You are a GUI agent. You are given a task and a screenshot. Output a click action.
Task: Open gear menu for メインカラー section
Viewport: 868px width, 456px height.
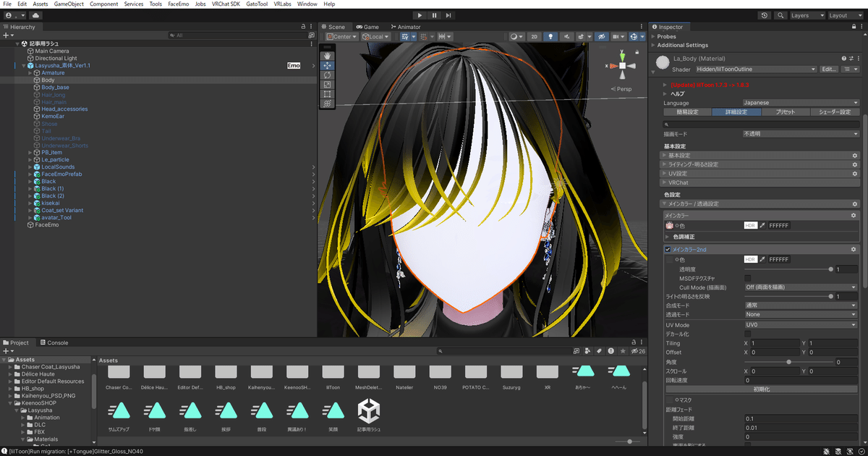(x=854, y=216)
